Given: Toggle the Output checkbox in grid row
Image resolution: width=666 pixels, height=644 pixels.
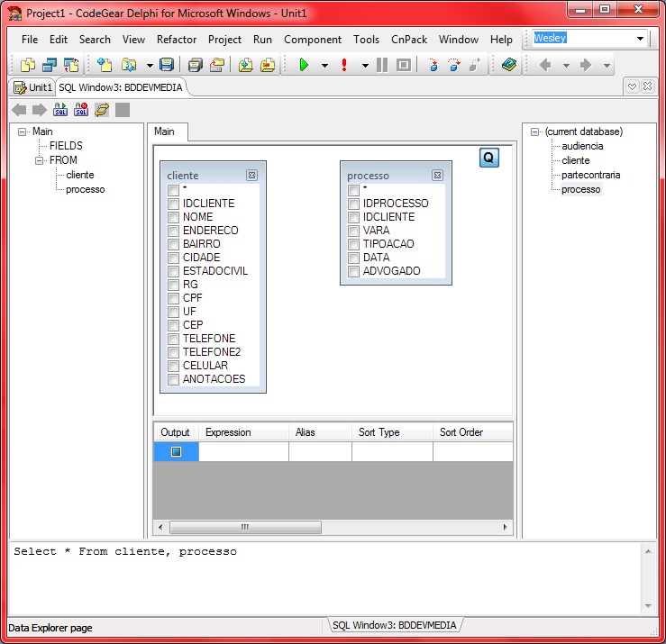Looking at the screenshot, I should point(176,452).
